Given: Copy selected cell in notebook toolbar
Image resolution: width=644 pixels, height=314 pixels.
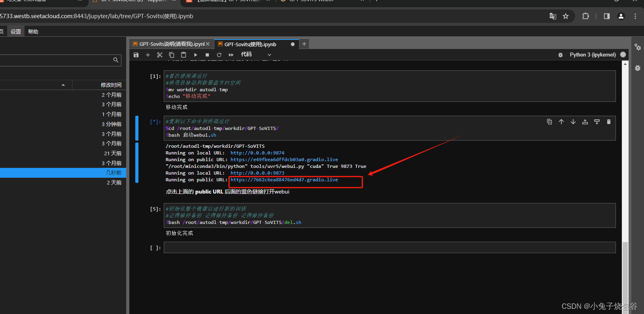Looking at the screenshot, I should pyautogui.click(x=172, y=55).
